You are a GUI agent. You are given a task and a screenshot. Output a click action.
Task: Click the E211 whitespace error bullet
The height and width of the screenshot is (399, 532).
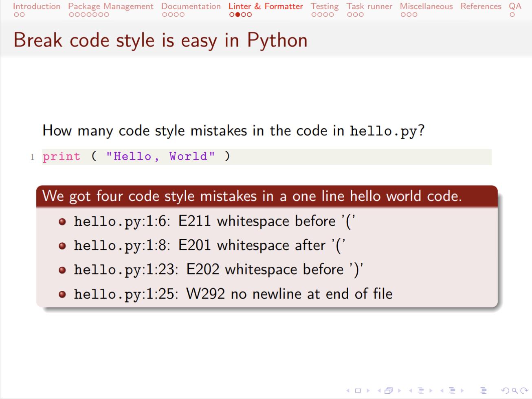coord(214,221)
